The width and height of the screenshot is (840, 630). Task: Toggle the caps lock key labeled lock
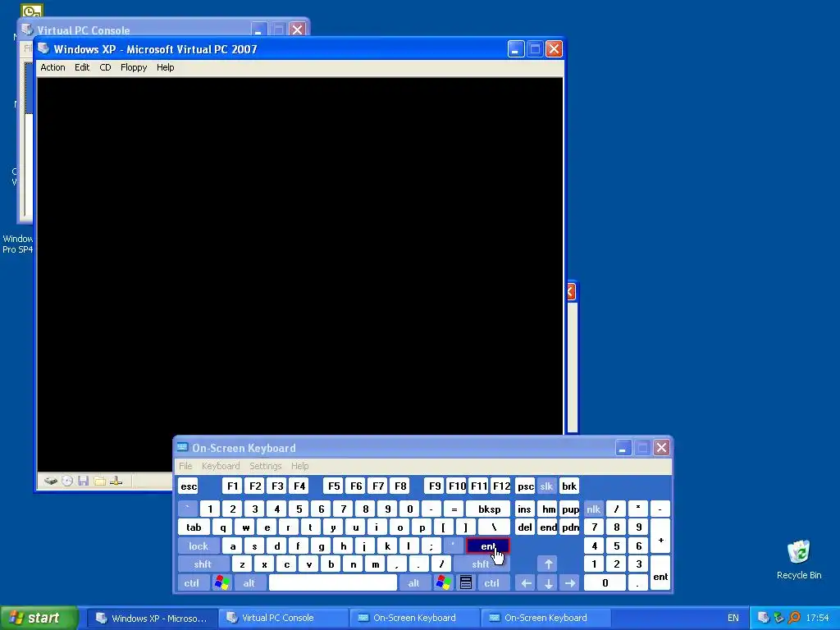199,546
